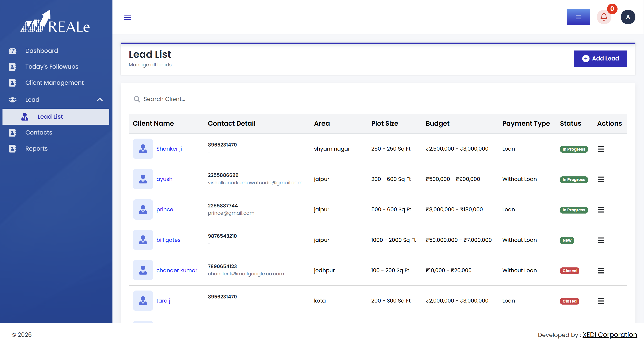
Task: Open actions menu for bill gates row
Action: click(601, 240)
